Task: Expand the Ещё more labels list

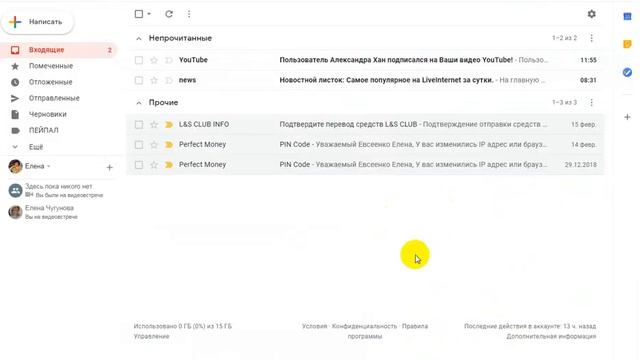Action: tap(36, 147)
